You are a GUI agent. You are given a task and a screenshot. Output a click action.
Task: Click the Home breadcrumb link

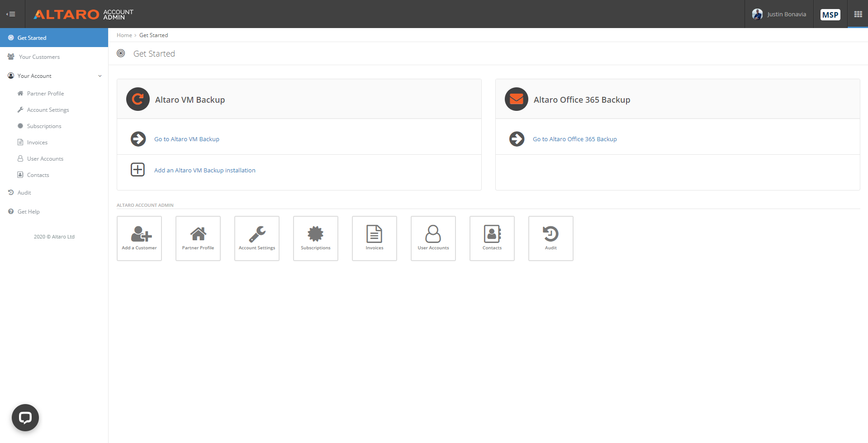(124, 35)
